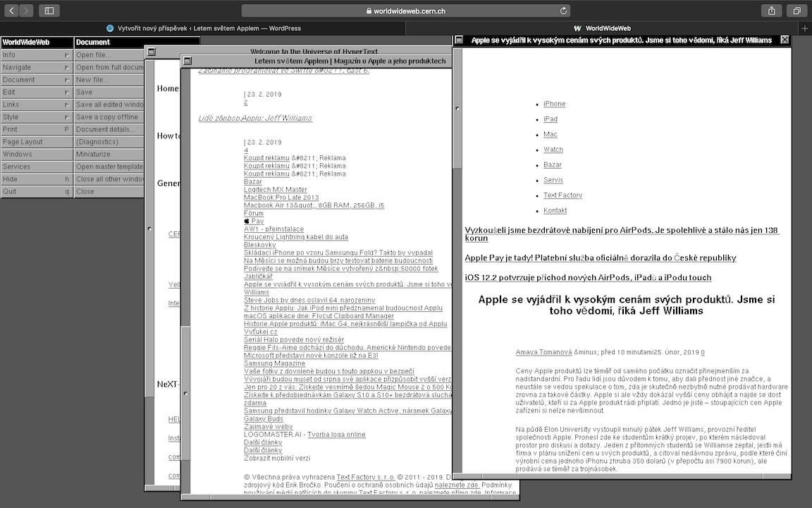Add a new tab with plus icon
Screen dimensions: 812x508
tap(805, 28)
